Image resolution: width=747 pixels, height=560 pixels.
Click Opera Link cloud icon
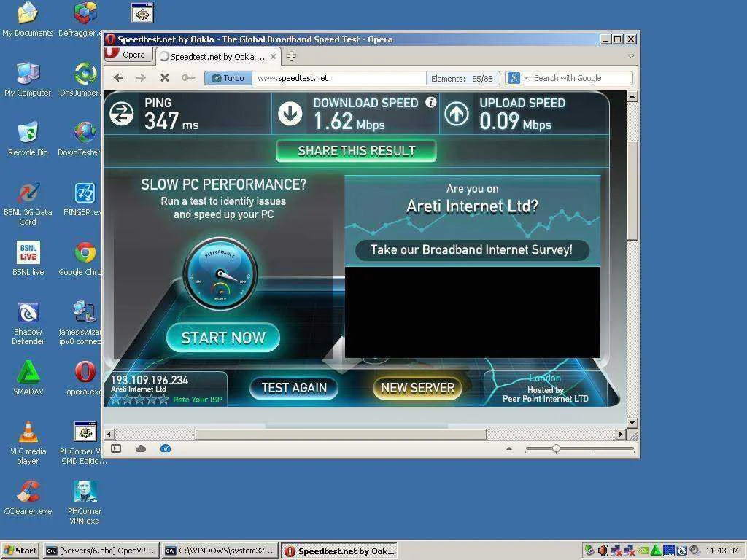(141, 448)
